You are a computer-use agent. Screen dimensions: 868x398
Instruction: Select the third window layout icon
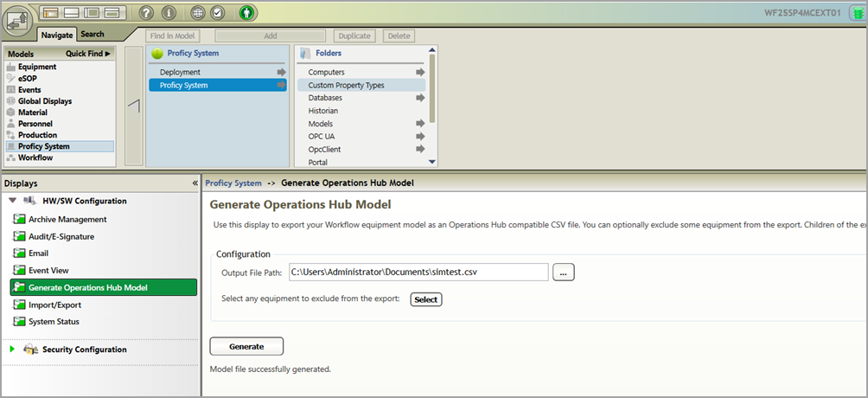point(92,12)
